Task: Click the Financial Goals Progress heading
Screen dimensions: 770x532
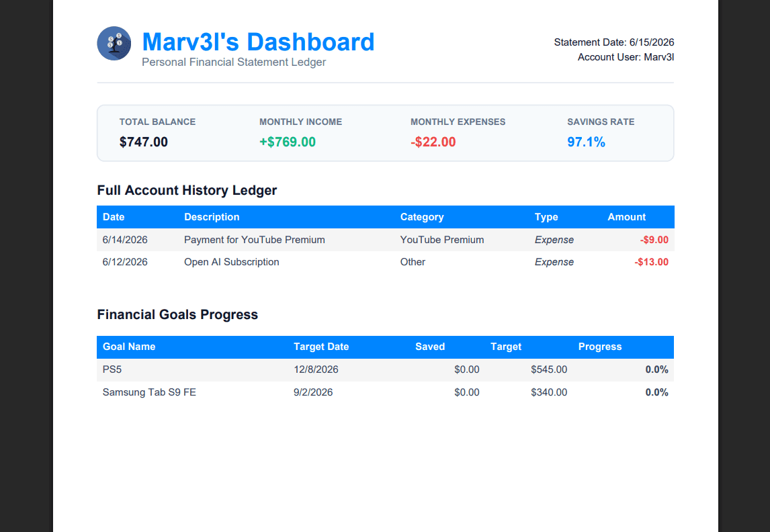Action: pyautogui.click(x=177, y=314)
